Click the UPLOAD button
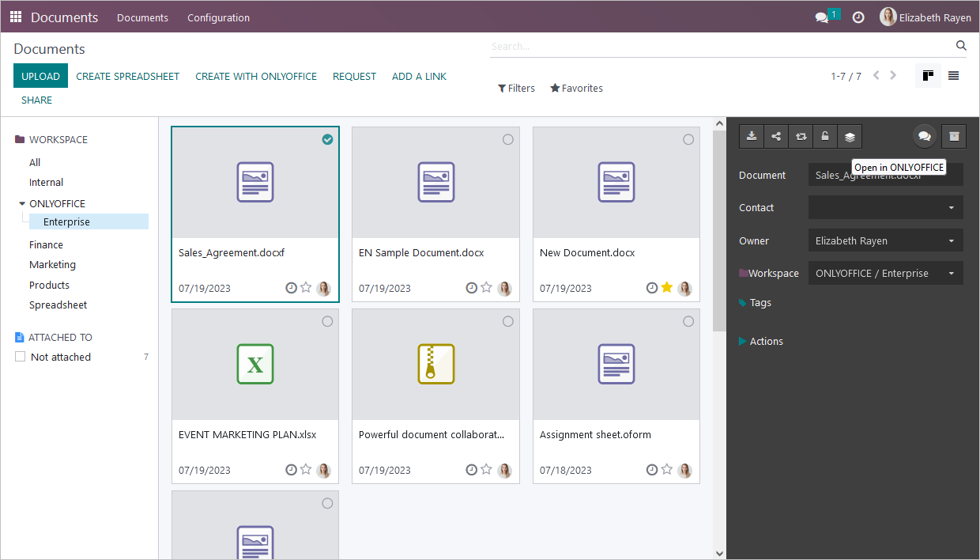 pyautogui.click(x=40, y=76)
